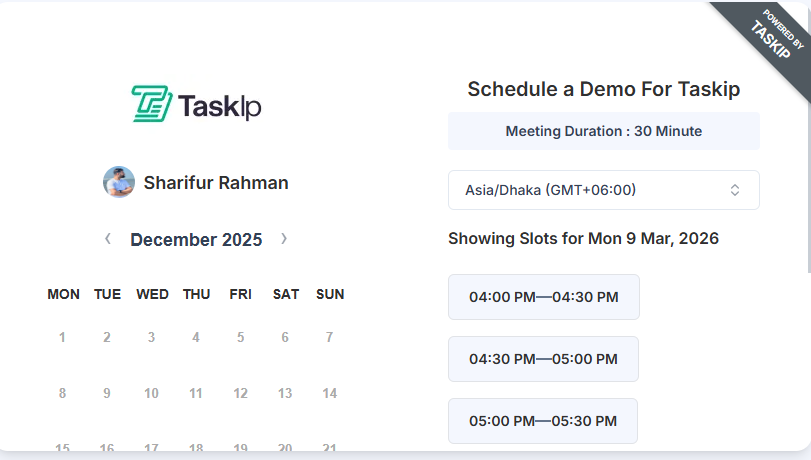Click the Taskip logo
The height and width of the screenshot is (460, 811).
tap(196, 105)
